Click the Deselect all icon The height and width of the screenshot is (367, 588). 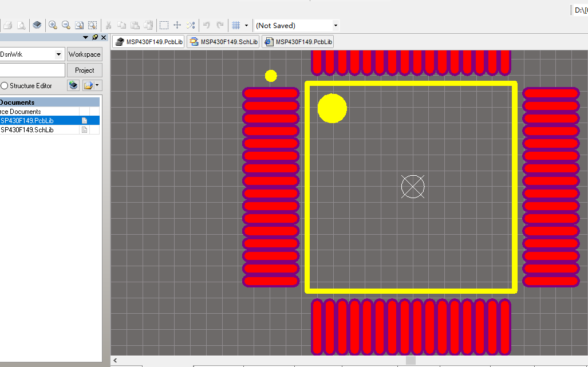coord(191,25)
